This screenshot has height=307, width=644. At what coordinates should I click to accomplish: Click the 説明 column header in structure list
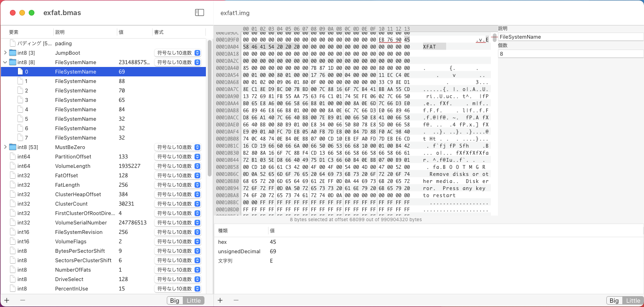pos(85,32)
